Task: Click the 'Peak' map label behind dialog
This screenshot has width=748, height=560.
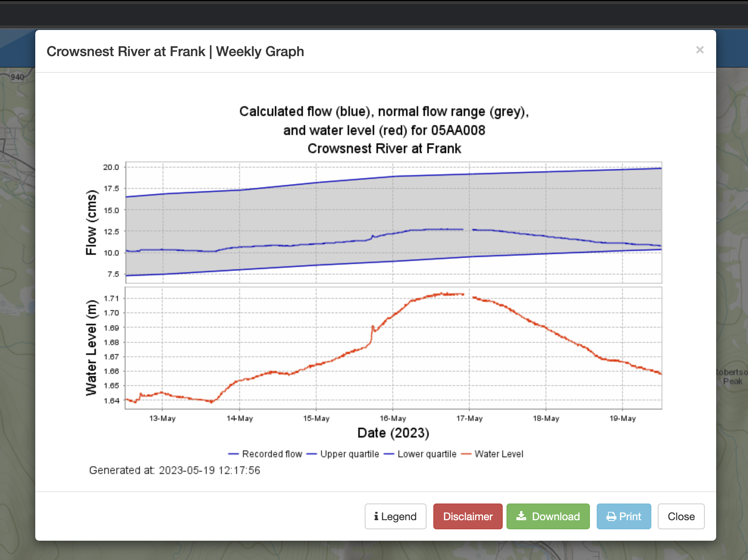Action: [732, 381]
